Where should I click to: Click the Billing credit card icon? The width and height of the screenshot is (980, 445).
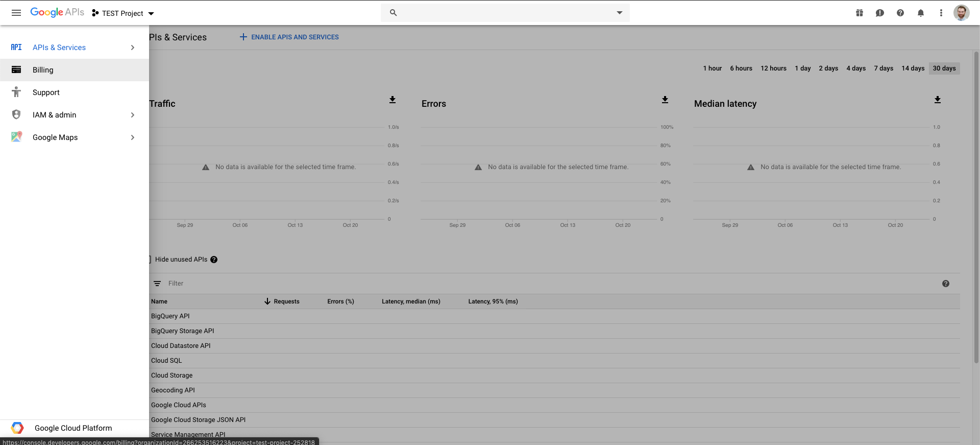[16, 69]
